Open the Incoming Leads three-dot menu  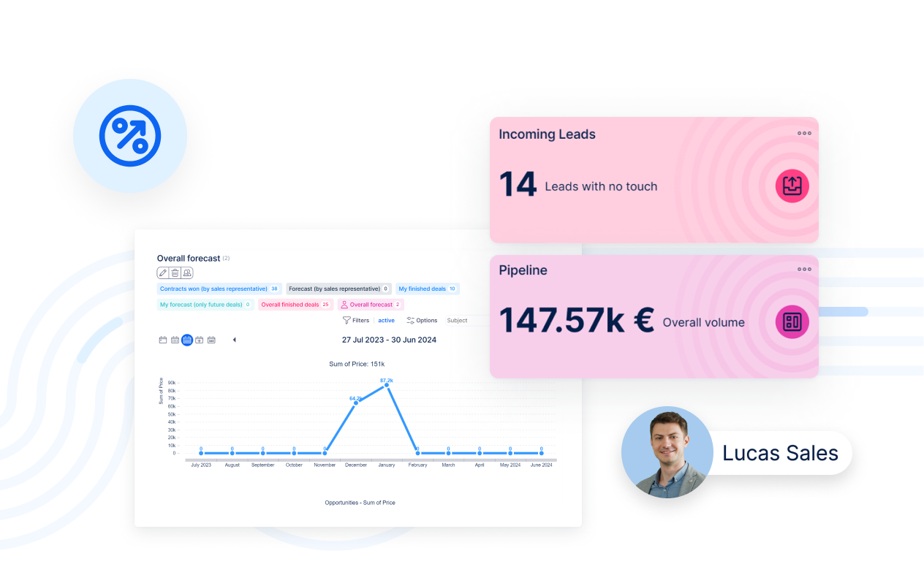(x=804, y=133)
